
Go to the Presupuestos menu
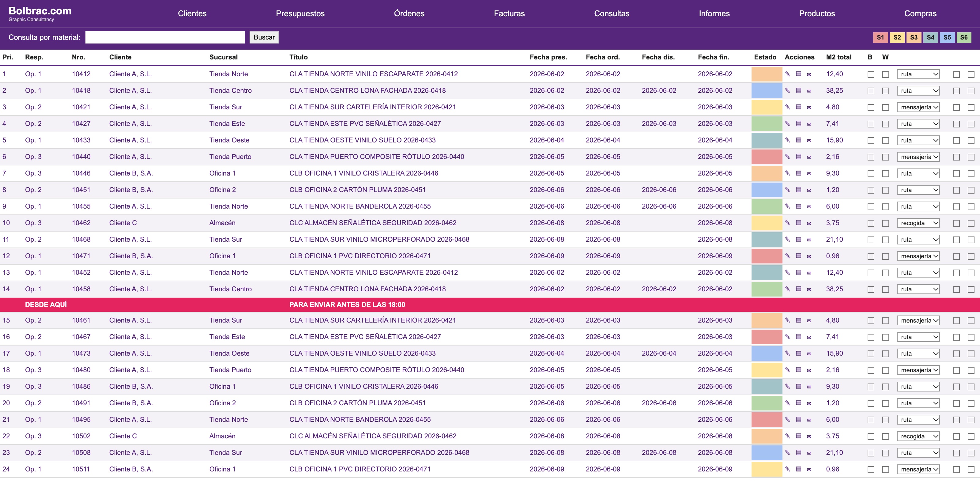(300, 13)
